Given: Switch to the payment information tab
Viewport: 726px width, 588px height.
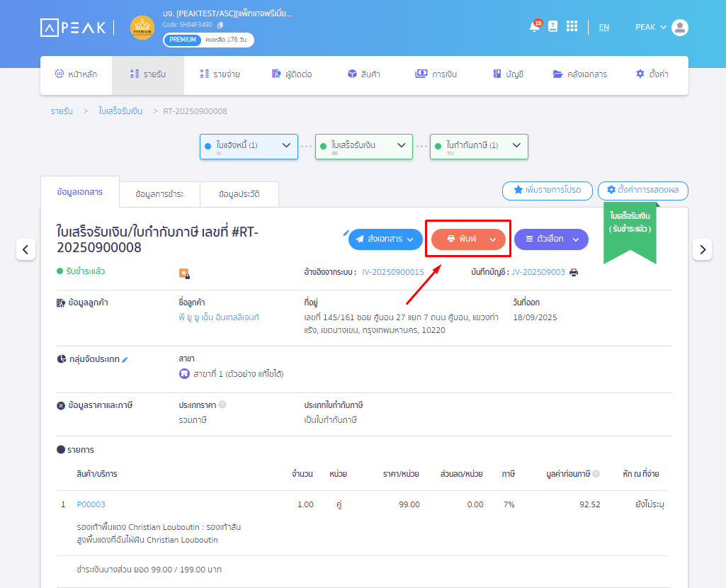Looking at the screenshot, I should (x=159, y=194).
